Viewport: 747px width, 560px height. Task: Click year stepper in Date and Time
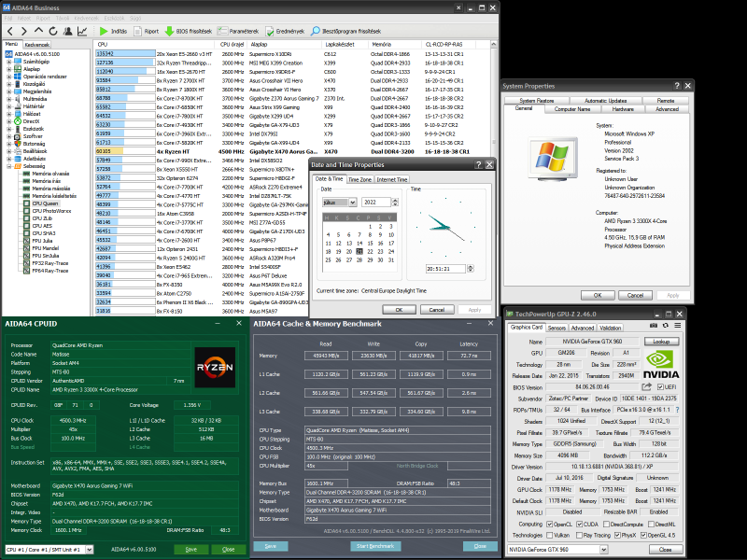coord(395,203)
